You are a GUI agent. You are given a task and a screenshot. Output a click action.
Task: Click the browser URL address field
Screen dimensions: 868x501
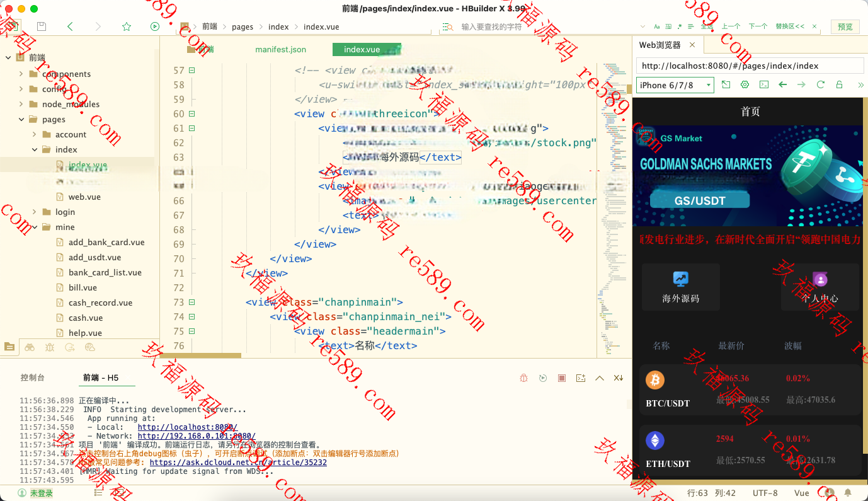[750, 66]
